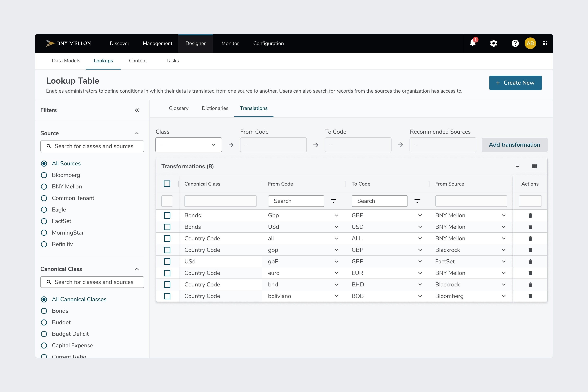Switch to the Data Models tab
The height and width of the screenshot is (392, 588).
[66, 61]
